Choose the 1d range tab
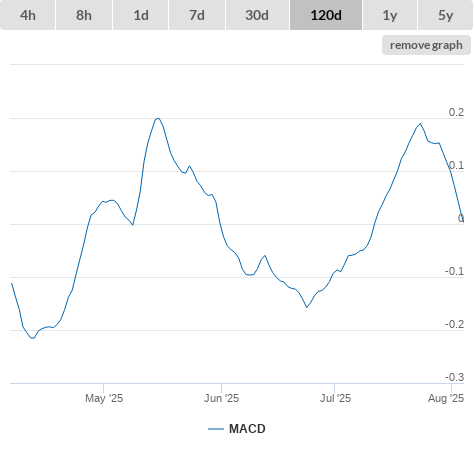Image resolution: width=474 pixels, height=455 pixels. pos(141,15)
